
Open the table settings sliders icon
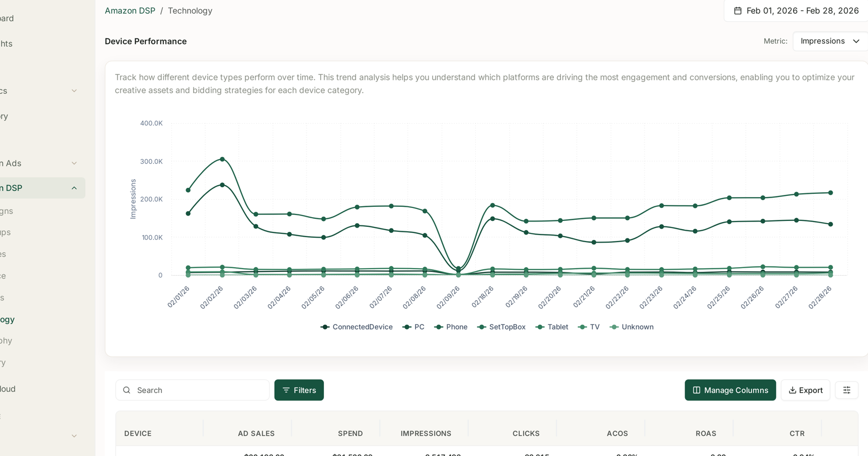[846, 390]
